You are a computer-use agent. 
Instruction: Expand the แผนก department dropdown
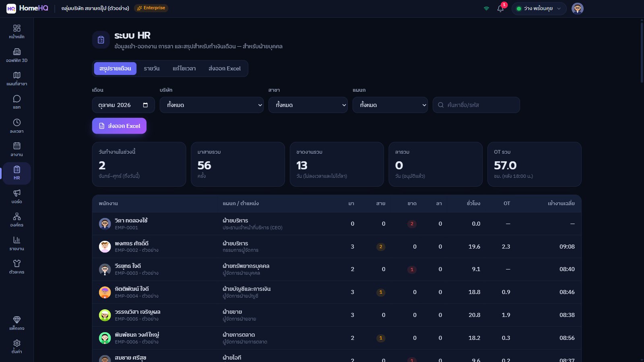pos(390,105)
